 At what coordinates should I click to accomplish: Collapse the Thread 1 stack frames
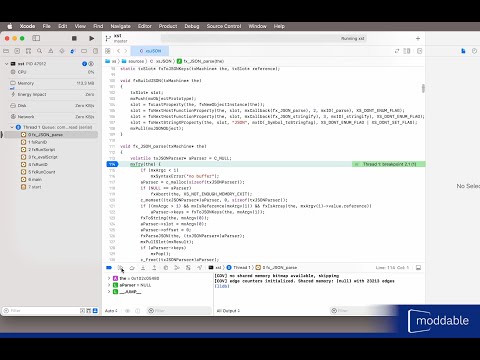click(12, 127)
